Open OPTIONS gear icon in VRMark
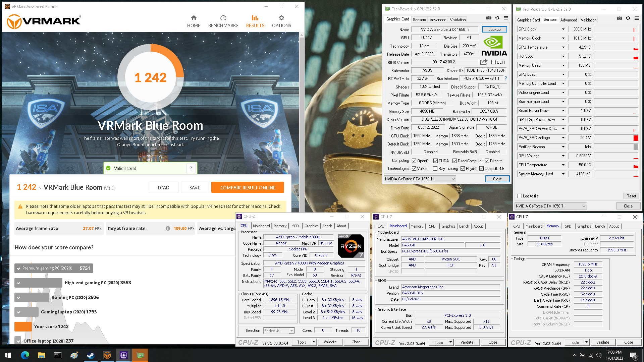644x362 pixels. (281, 18)
